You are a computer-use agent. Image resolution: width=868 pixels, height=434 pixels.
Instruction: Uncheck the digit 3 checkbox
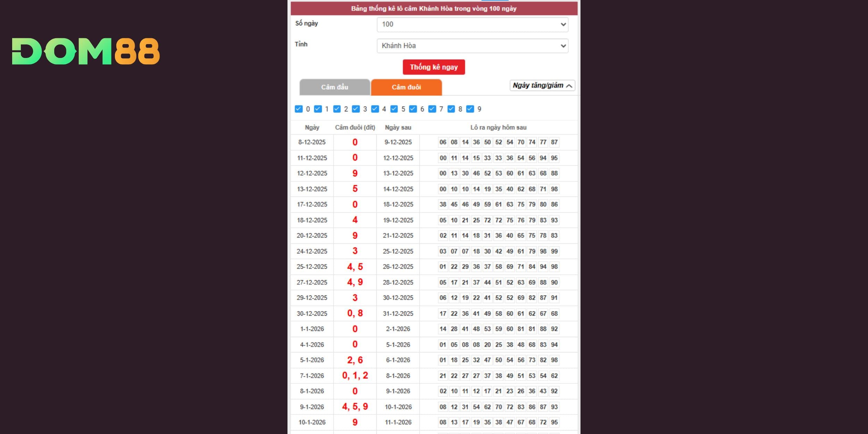click(x=356, y=109)
